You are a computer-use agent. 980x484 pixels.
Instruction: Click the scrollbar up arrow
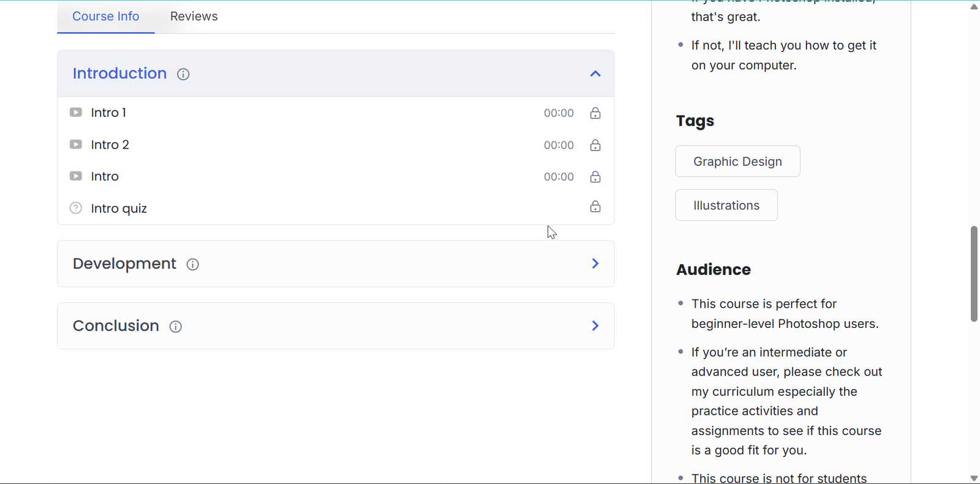point(974,7)
